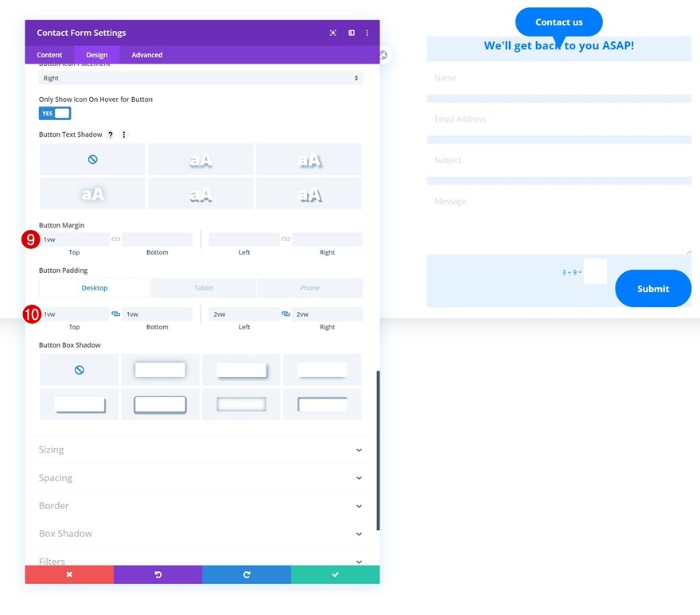This screenshot has width=700, height=615.
Task: Expand the Border section
Action: tap(200, 505)
